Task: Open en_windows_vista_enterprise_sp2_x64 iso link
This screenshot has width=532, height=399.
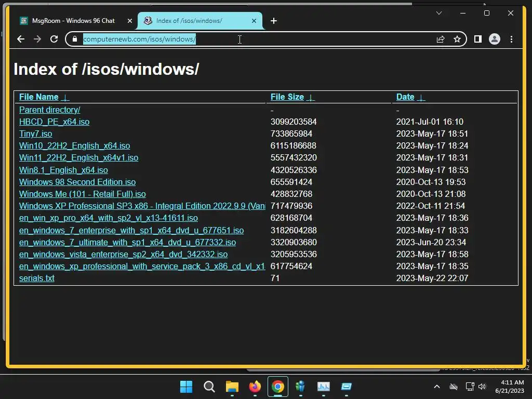Action: tap(123, 254)
